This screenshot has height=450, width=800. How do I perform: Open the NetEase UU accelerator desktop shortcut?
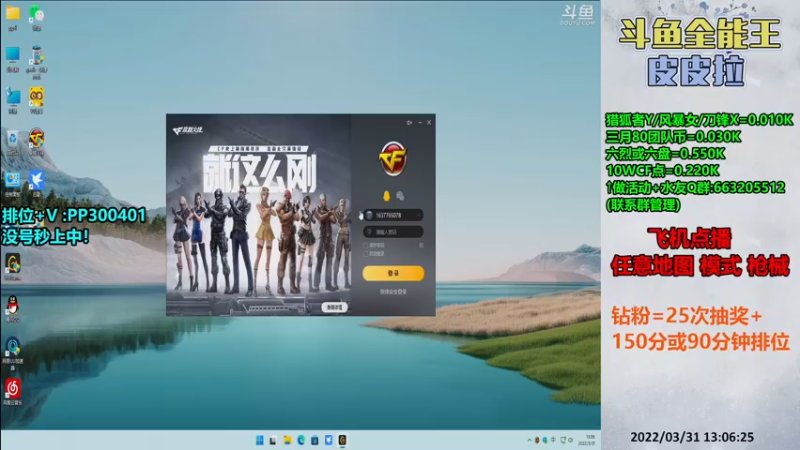click(13, 353)
